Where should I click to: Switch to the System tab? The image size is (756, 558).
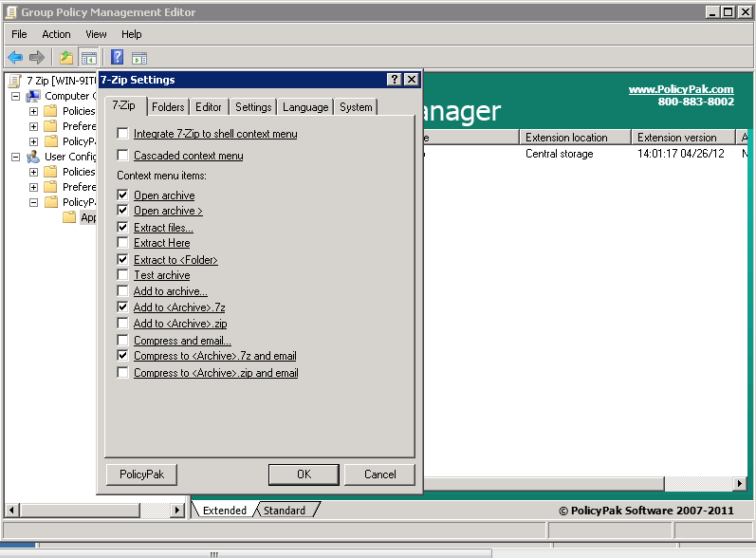pos(356,107)
